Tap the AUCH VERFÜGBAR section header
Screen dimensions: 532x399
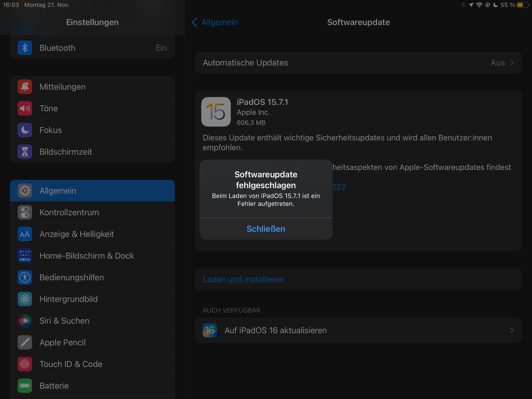(x=231, y=310)
